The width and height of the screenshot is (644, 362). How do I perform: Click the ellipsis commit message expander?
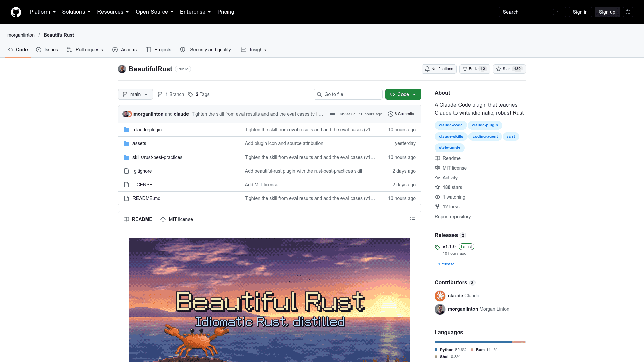(333, 114)
